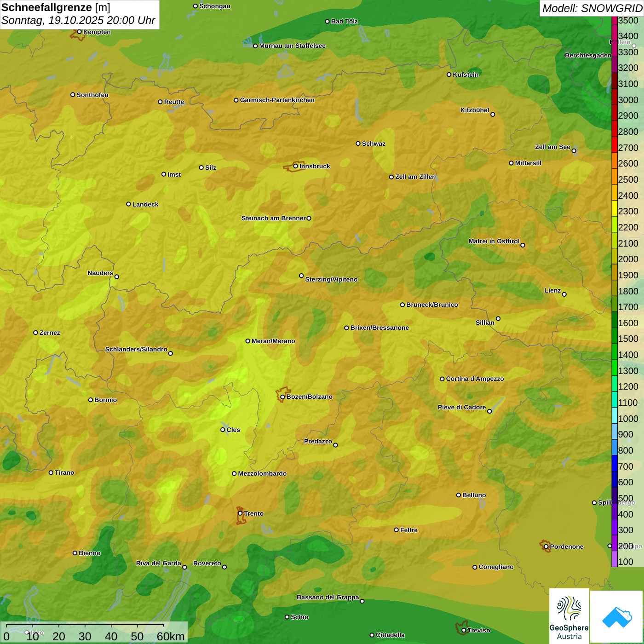Click the Trento city marker
The height and width of the screenshot is (644, 644).
point(240,513)
